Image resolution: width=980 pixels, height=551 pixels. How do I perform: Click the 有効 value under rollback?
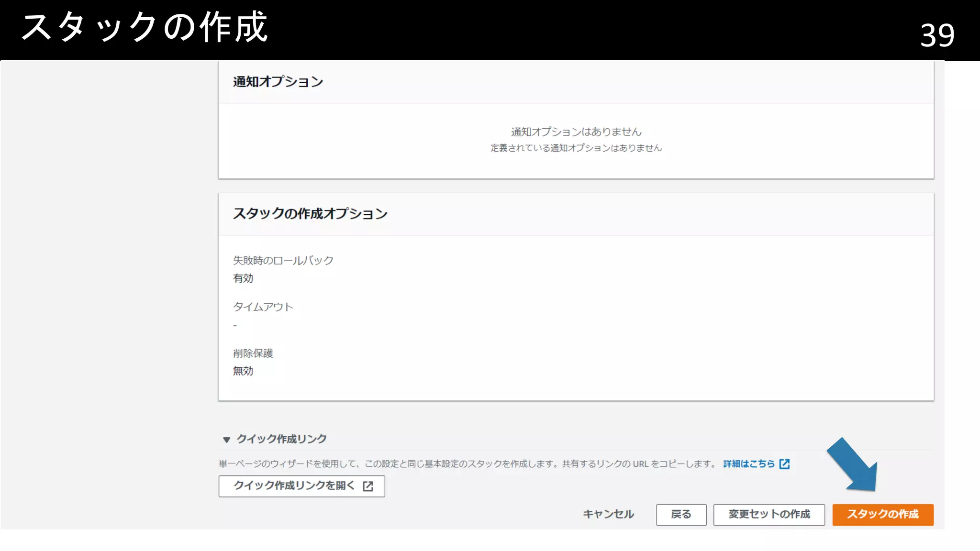click(243, 278)
